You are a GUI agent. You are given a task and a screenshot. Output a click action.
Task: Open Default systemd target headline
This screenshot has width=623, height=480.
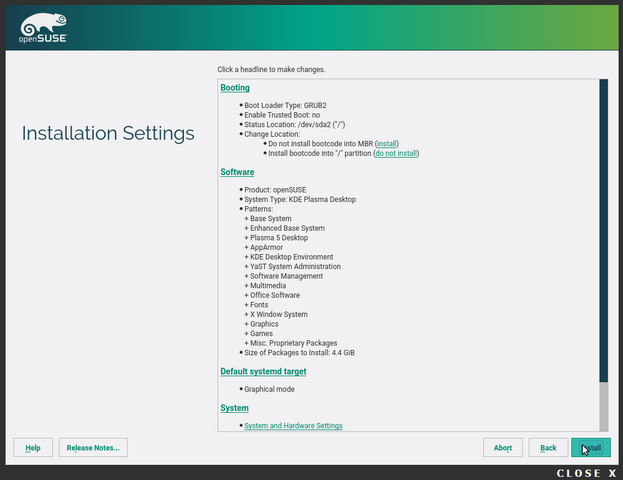[263, 372]
